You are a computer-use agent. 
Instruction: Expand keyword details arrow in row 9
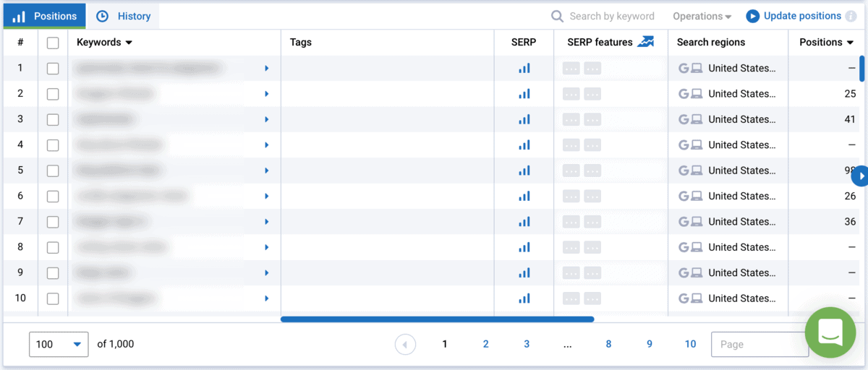tap(266, 273)
